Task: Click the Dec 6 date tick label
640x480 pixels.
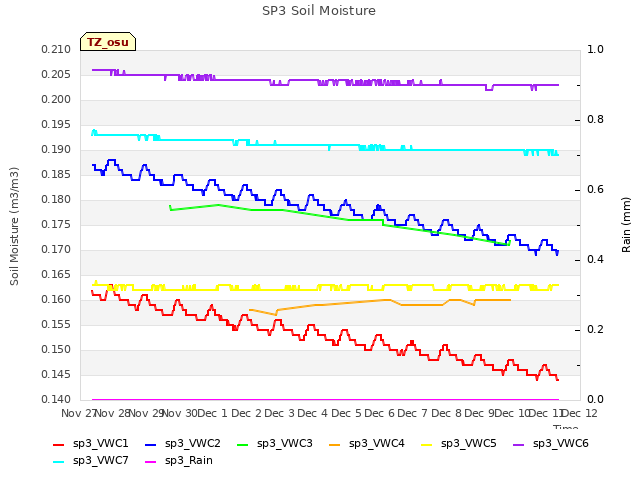Action: (380, 413)
